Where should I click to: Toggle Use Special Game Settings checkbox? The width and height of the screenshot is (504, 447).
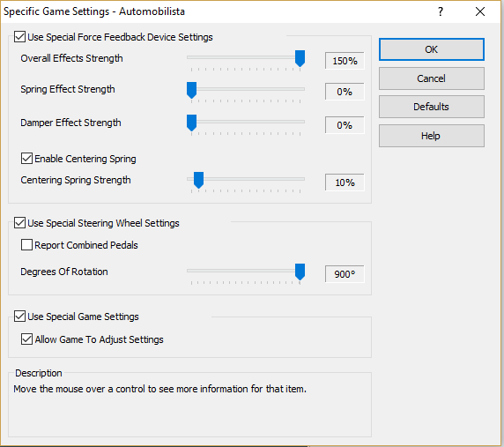click(20, 317)
